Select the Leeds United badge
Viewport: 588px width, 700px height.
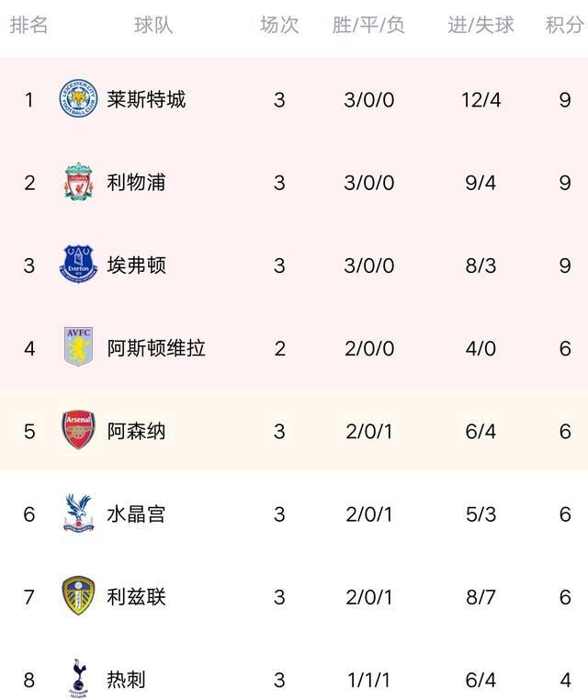pyautogui.click(x=78, y=595)
